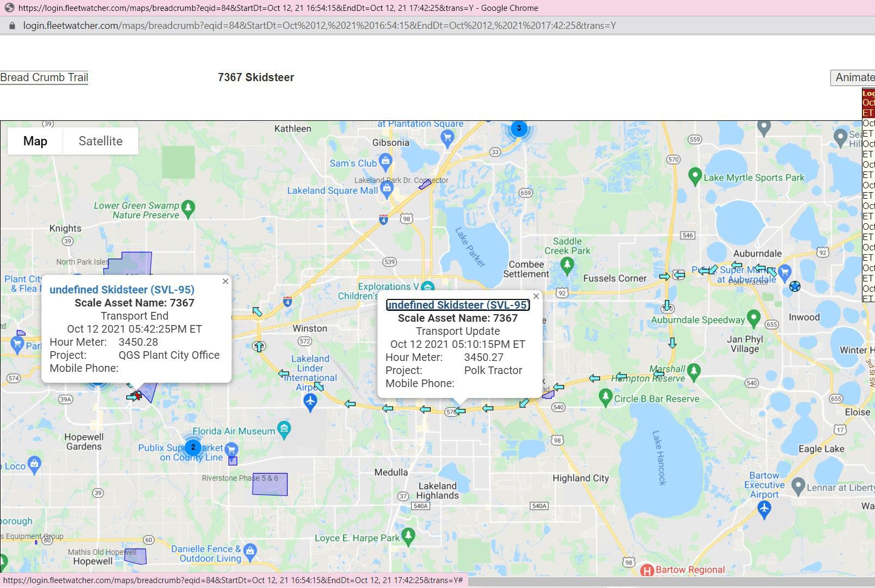Click the Lakeland Linder Airport plane icon
The image size is (875, 588).
tap(310, 402)
